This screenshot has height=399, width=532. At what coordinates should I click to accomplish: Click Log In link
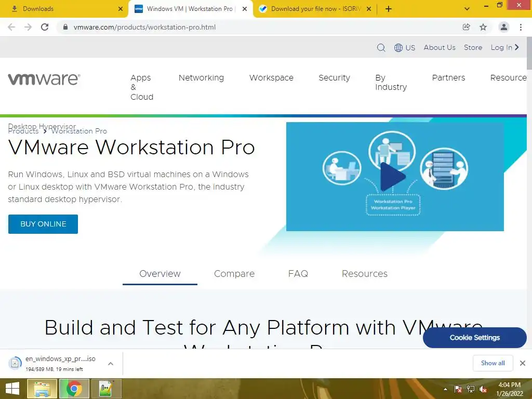pos(504,47)
